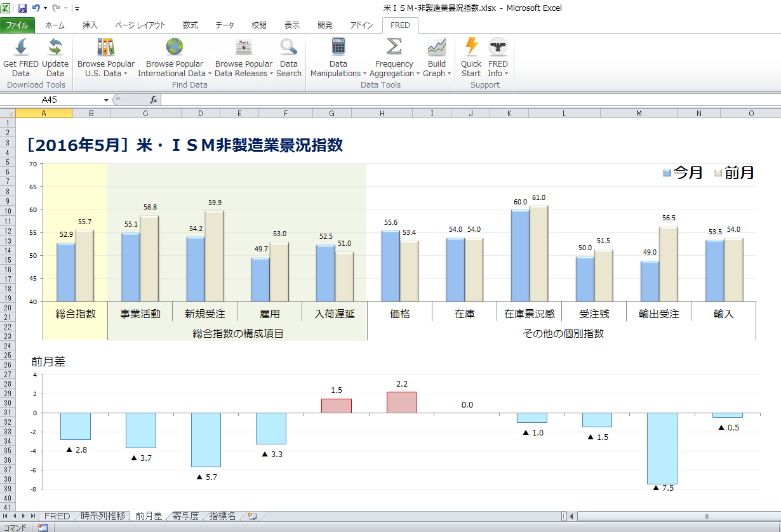Image resolution: width=781 pixels, height=532 pixels.
Task: Select column M header
Action: click(x=638, y=113)
